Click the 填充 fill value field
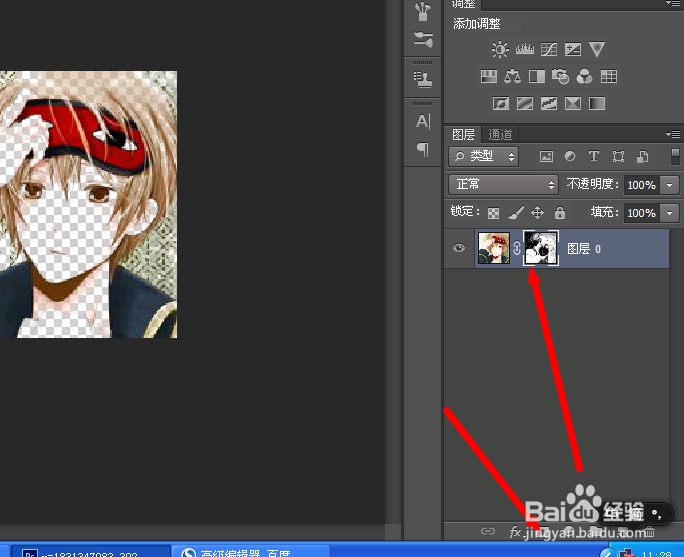The width and height of the screenshot is (684, 557). (x=642, y=213)
